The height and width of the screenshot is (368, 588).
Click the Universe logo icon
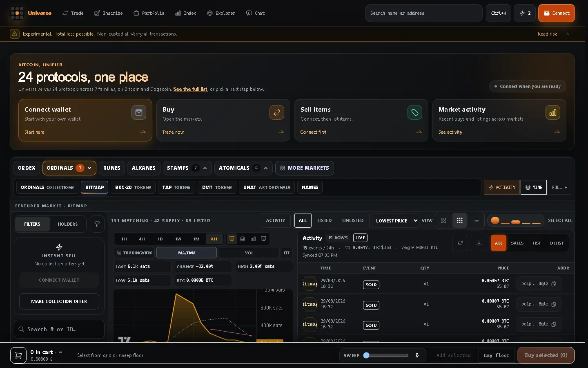pos(17,13)
